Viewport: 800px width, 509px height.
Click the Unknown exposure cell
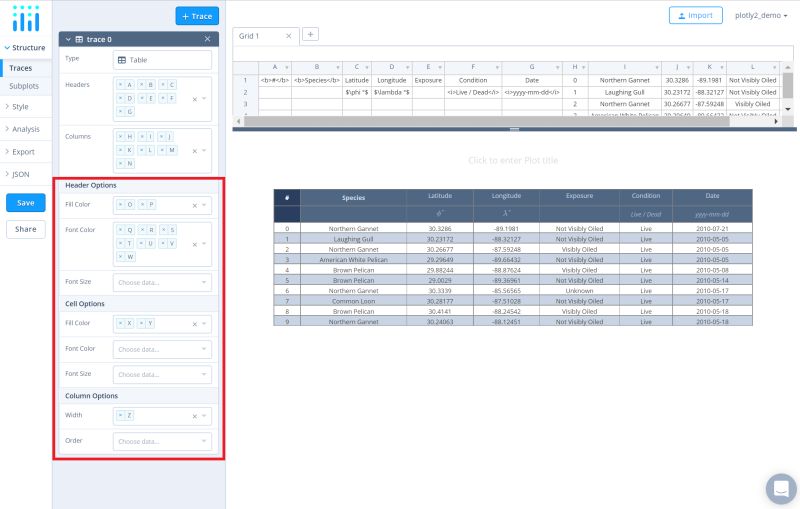[x=579, y=291]
